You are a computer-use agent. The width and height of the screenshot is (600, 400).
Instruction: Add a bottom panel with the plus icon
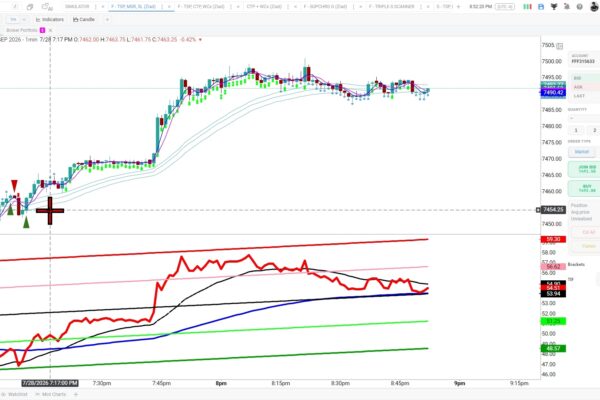(x=76, y=394)
